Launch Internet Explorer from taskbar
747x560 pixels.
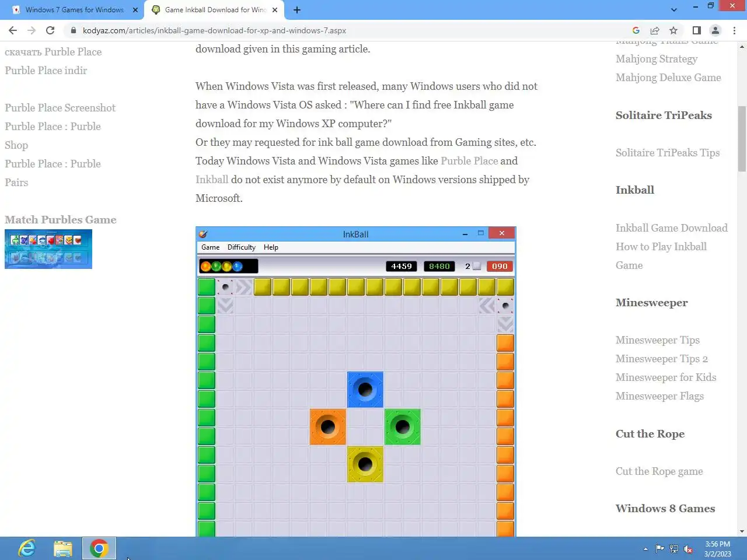27,548
